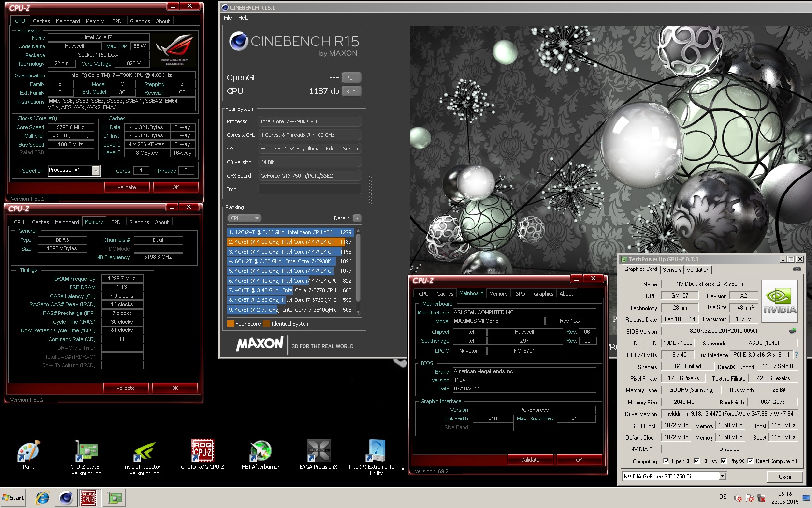Viewport: 812px width, 508px height.
Task: Click the Driver Version field in GPU-Z
Action: pos(729,414)
